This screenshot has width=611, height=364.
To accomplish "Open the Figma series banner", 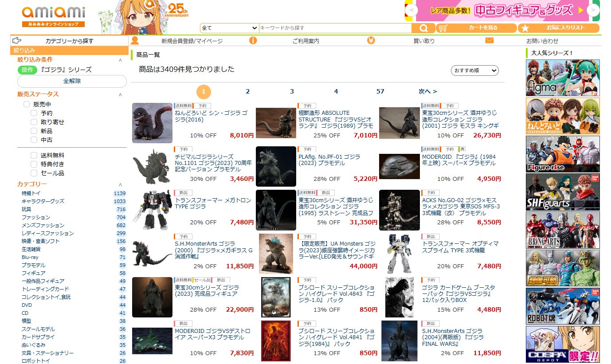I will pyautogui.click(x=563, y=78).
